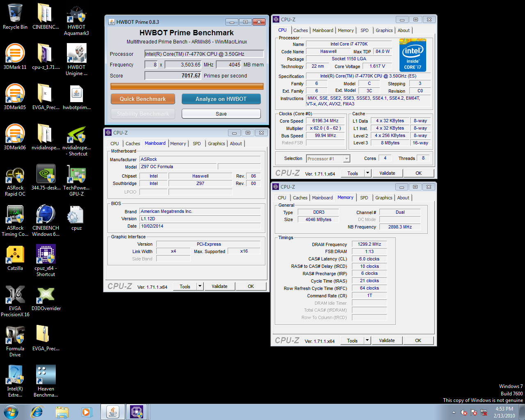
Task: Launch 3DMark 11 desktop shortcut
Action: [x=15, y=57]
